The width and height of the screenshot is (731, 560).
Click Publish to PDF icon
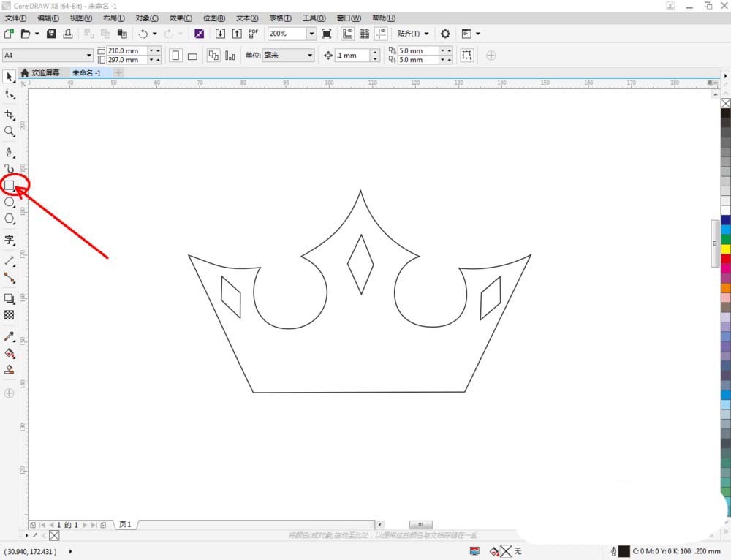coord(253,34)
